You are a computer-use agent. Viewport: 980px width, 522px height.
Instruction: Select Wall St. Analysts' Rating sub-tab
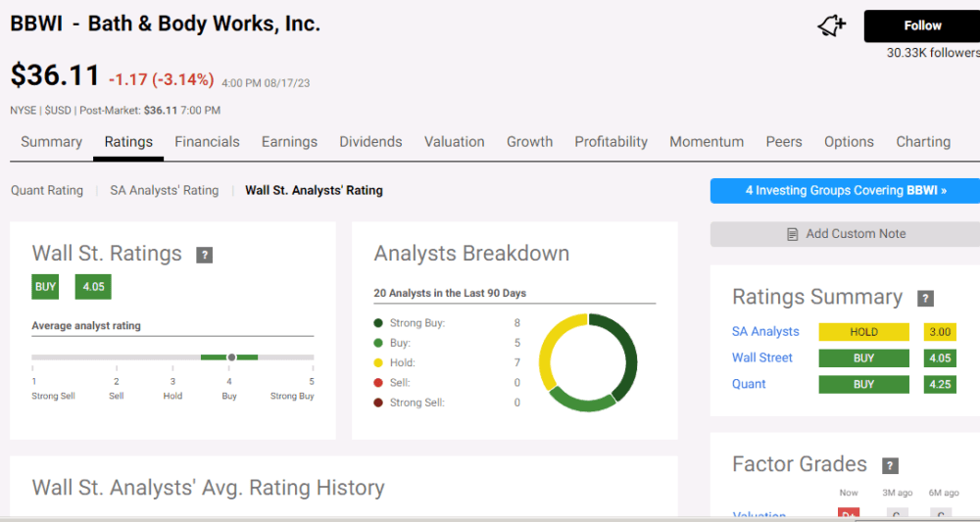(x=314, y=190)
